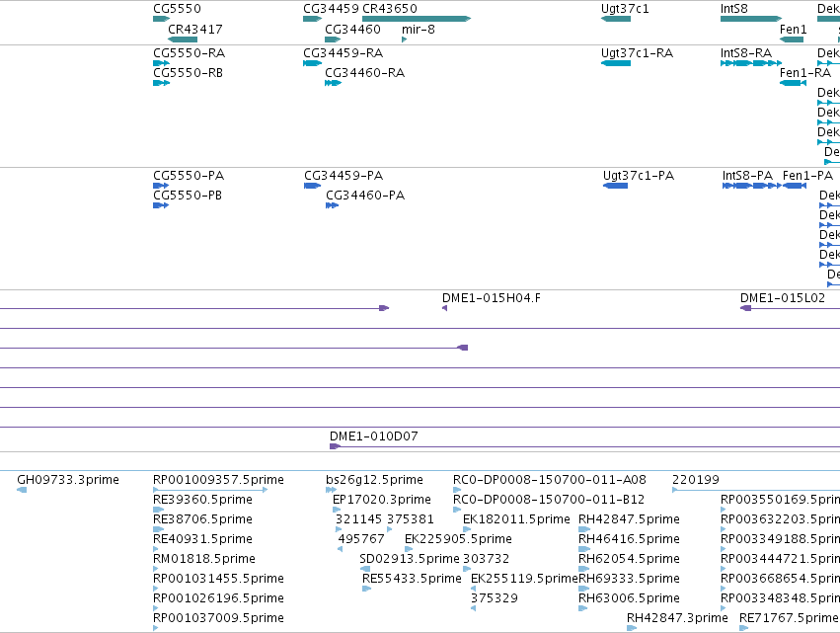Screen dimensions: 840x633
Task: Select the IntS8-PA protein label
Action: [747, 176]
